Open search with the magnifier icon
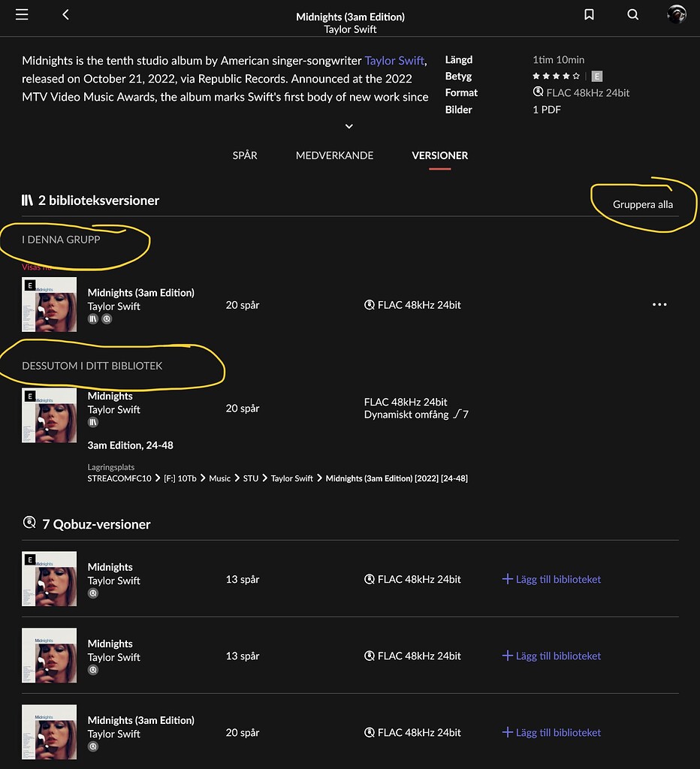Viewport: 700px width, 769px height. pos(632,15)
